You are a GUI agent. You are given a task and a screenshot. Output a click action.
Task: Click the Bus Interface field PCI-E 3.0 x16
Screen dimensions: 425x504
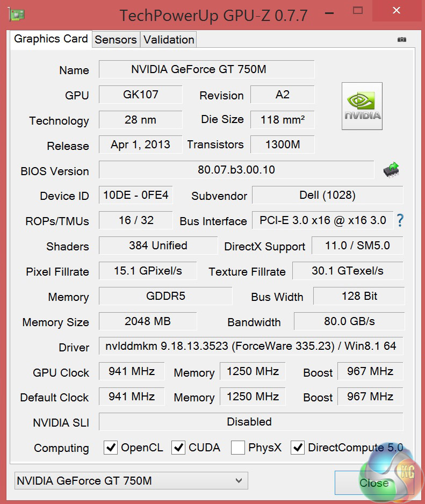pyautogui.click(x=322, y=220)
